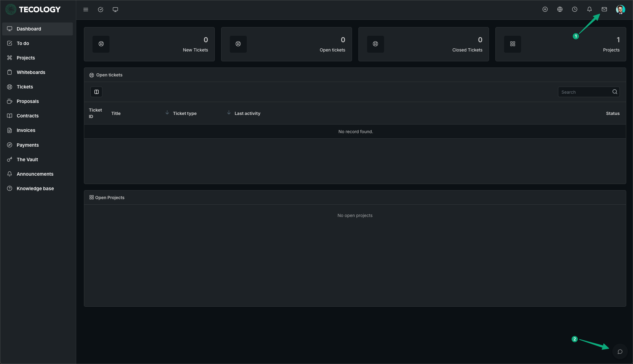Click the monitor icon in top bar
The image size is (633, 364).
point(115,10)
